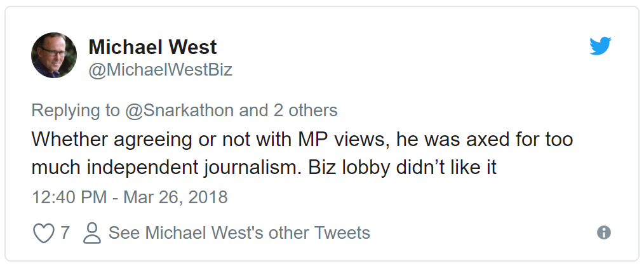The image size is (644, 268).
Task: Click the date "Mar 26, 2018"
Action: (x=175, y=197)
